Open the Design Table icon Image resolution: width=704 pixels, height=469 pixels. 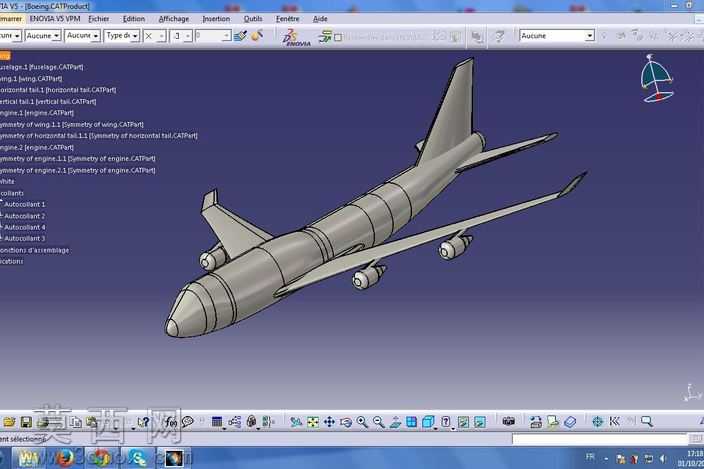pyautogui.click(x=217, y=421)
